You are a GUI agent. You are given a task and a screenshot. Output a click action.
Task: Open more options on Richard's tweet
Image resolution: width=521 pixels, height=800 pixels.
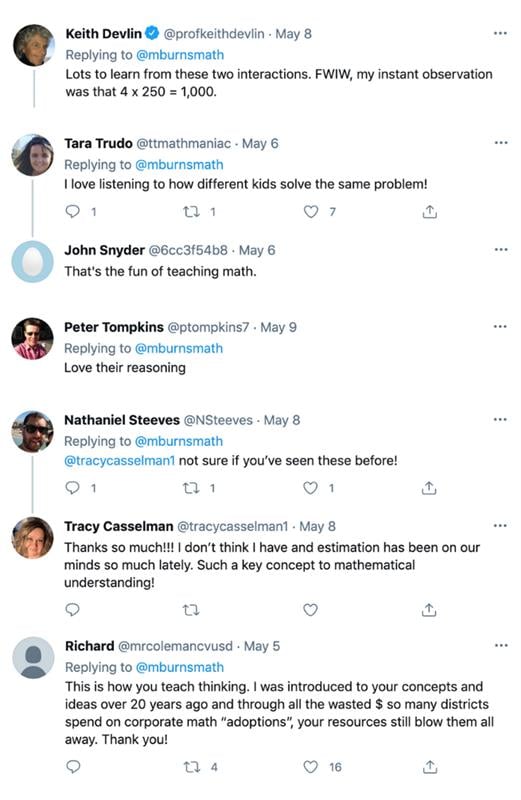[501, 645]
